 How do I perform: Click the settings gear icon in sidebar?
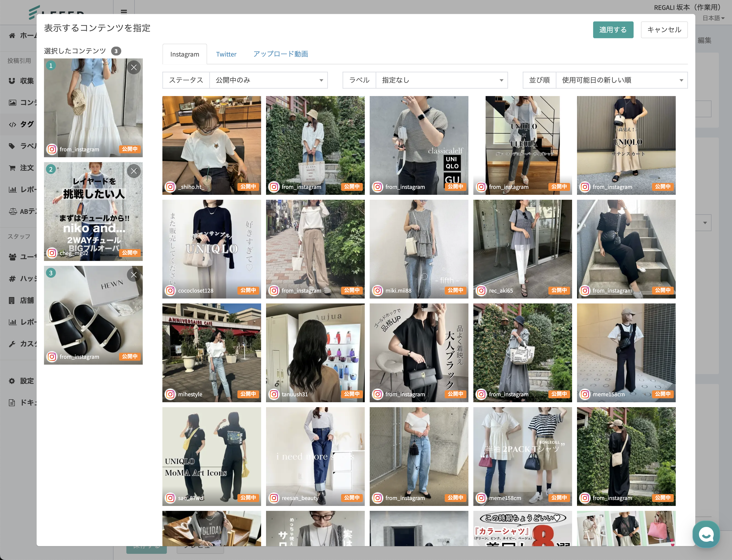12,381
